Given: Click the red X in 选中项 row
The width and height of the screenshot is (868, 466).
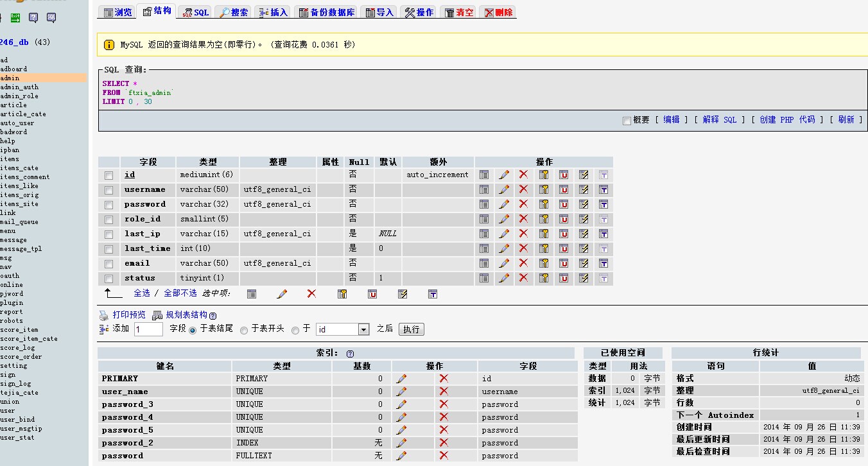Looking at the screenshot, I should tap(312, 294).
